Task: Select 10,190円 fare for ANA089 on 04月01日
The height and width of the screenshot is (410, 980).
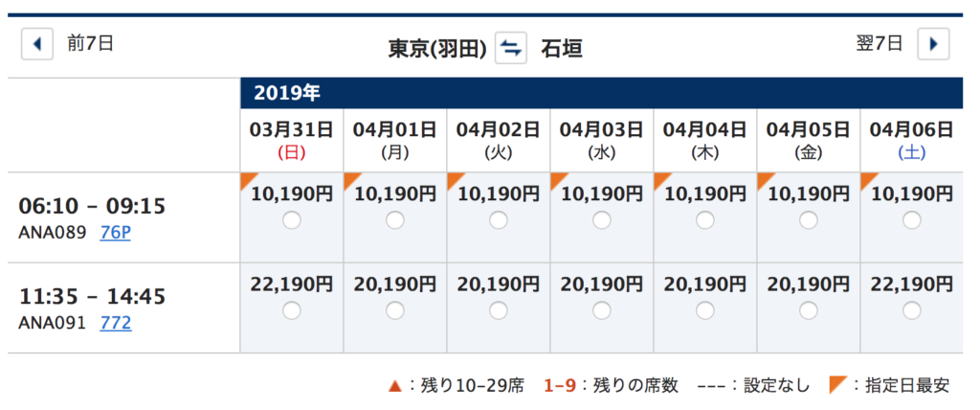Action: [395, 220]
